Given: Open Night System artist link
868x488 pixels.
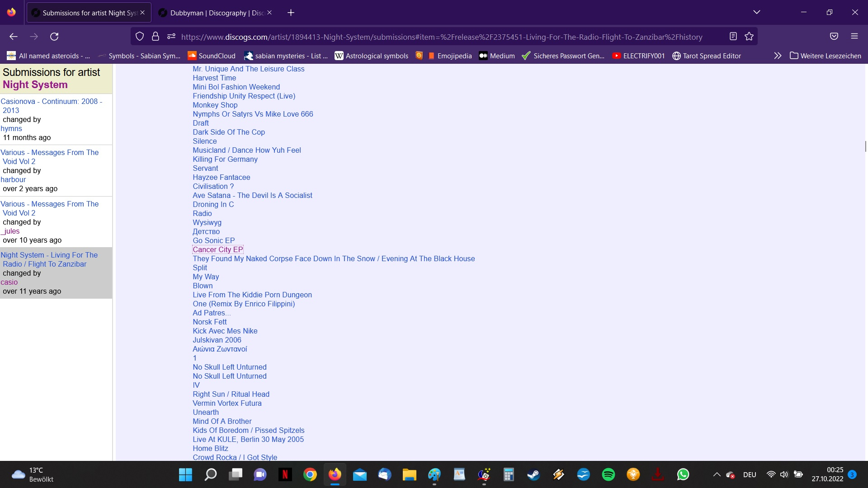Looking at the screenshot, I should pyautogui.click(x=35, y=84).
